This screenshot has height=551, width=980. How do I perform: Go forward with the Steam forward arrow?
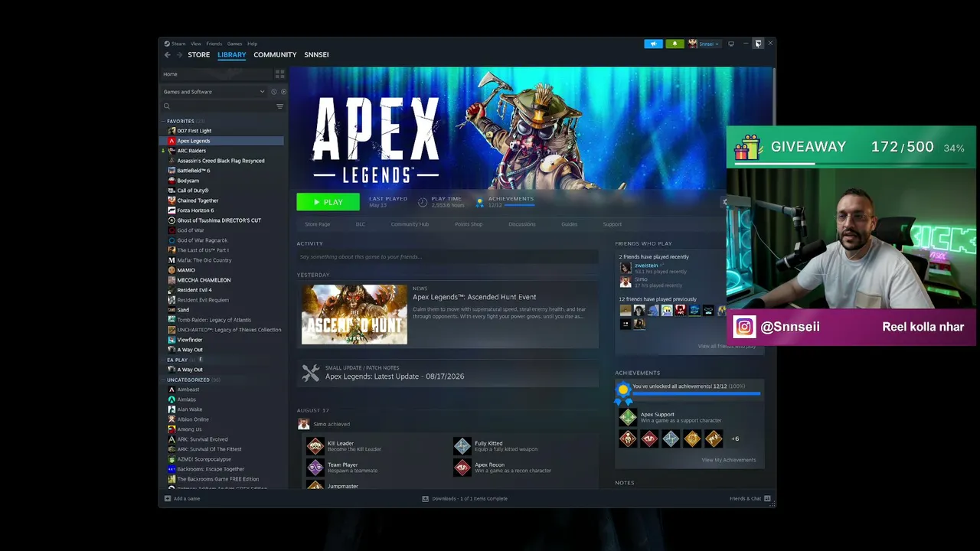[x=180, y=55]
